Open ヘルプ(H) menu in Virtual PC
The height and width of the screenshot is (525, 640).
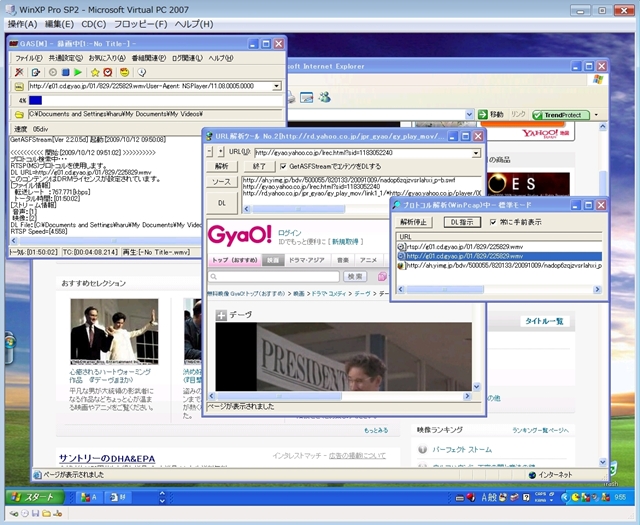[194, 24]
